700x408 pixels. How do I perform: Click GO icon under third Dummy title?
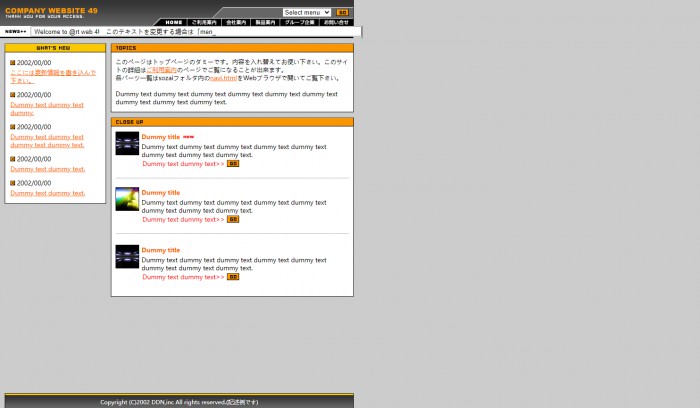(233, 277)
